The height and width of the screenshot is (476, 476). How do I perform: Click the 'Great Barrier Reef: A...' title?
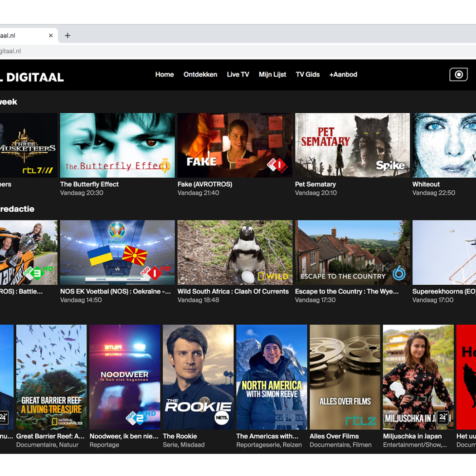[50, 436]
